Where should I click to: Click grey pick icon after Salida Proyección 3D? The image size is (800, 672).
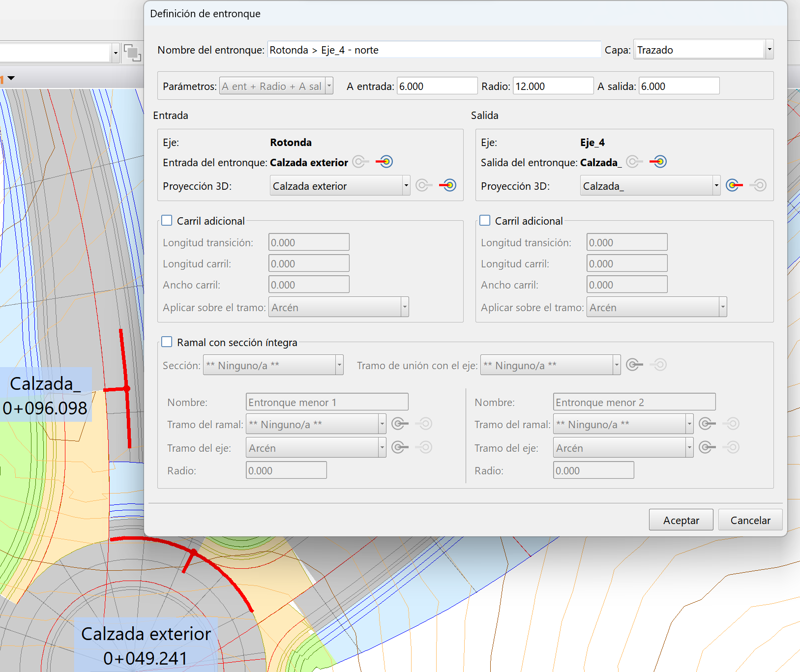(x=758, y=185)
